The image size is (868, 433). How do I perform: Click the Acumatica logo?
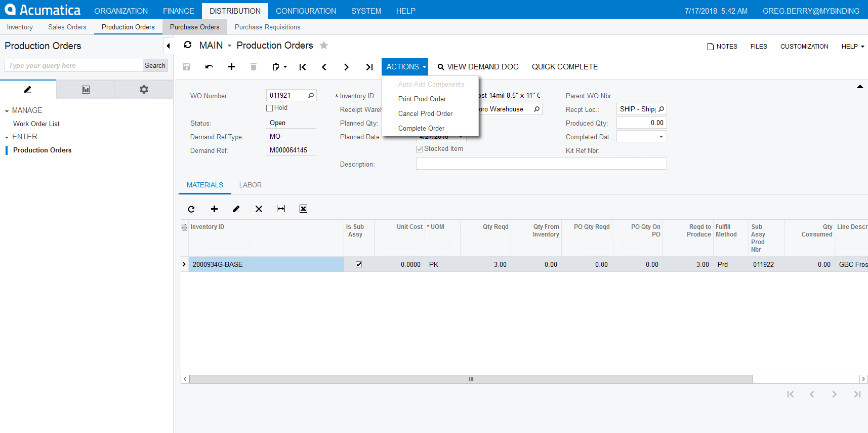[x=43, y=10]
